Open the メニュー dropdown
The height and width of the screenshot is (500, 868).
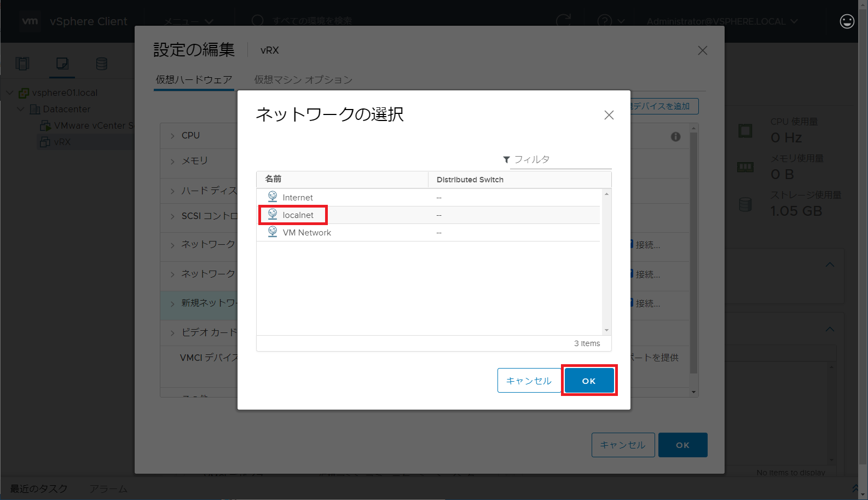[x=189, y=22]
